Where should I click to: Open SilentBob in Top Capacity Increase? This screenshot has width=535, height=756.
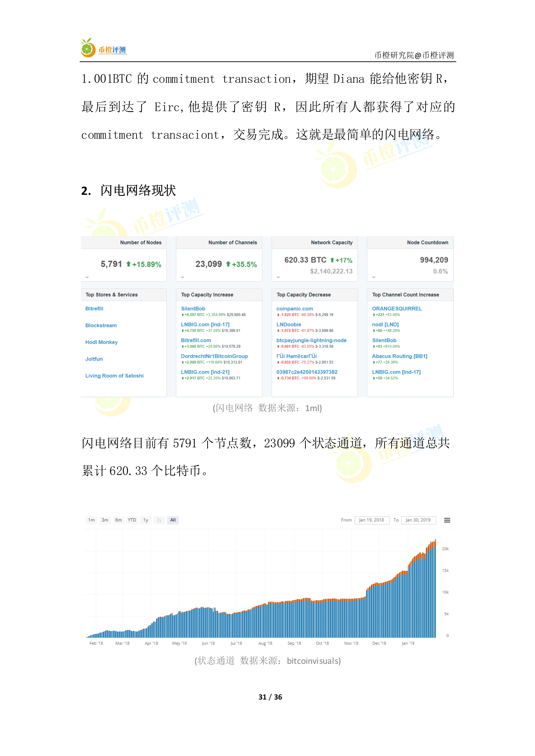click(193, 309)
